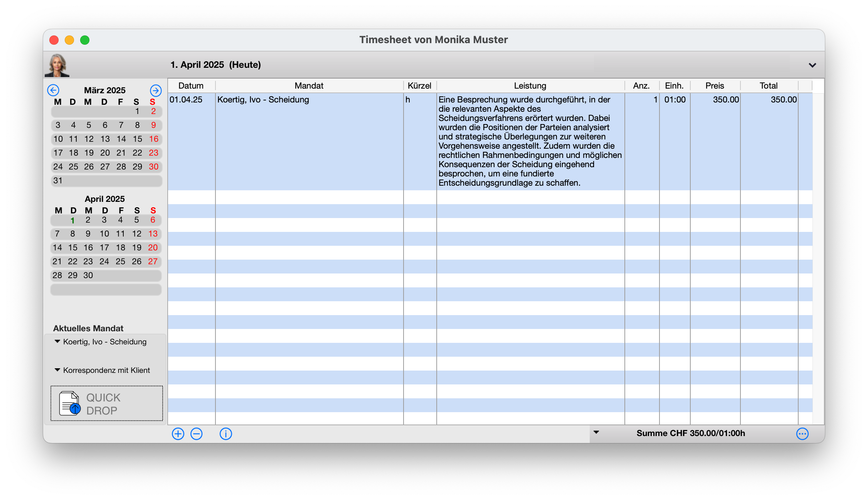Click Monika Muster's profile photo

pyautogui.click(x=57, y=65)
